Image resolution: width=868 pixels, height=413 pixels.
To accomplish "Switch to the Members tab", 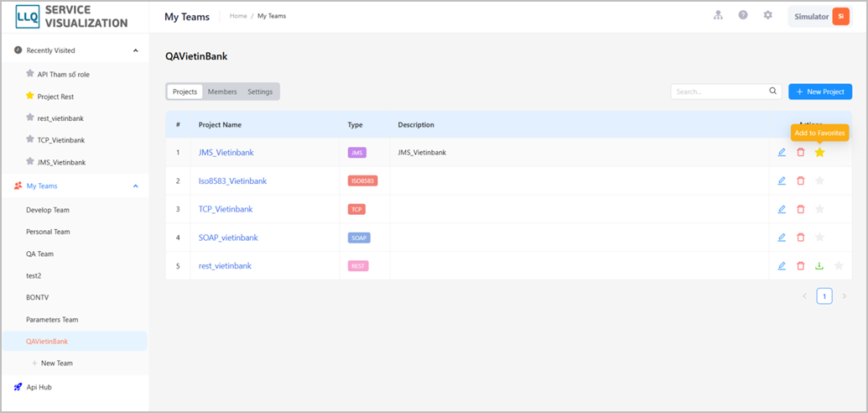I will 222,91.
